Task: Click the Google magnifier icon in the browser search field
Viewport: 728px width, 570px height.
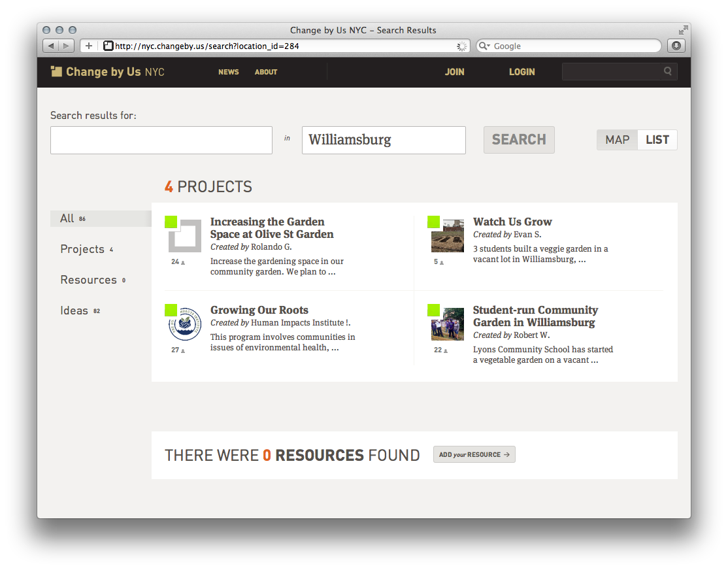Action: click(484, 46)
